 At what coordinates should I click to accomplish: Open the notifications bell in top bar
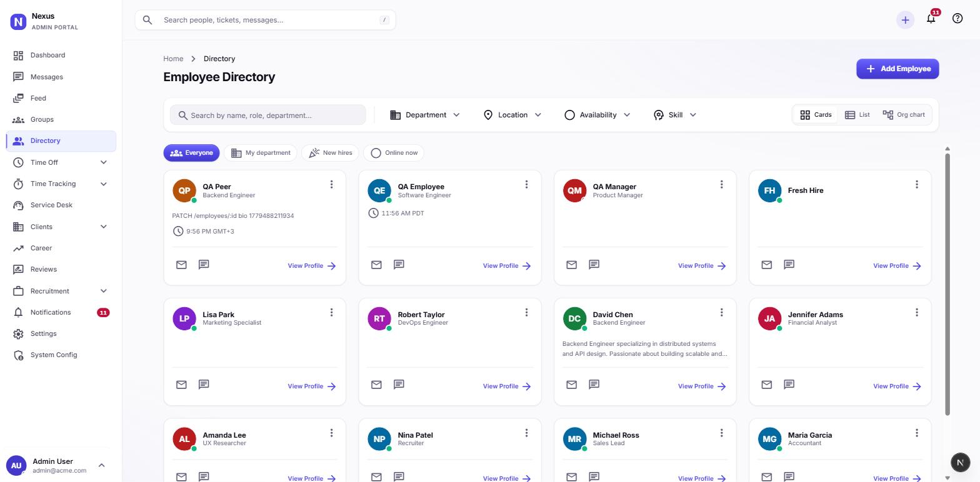931,19
